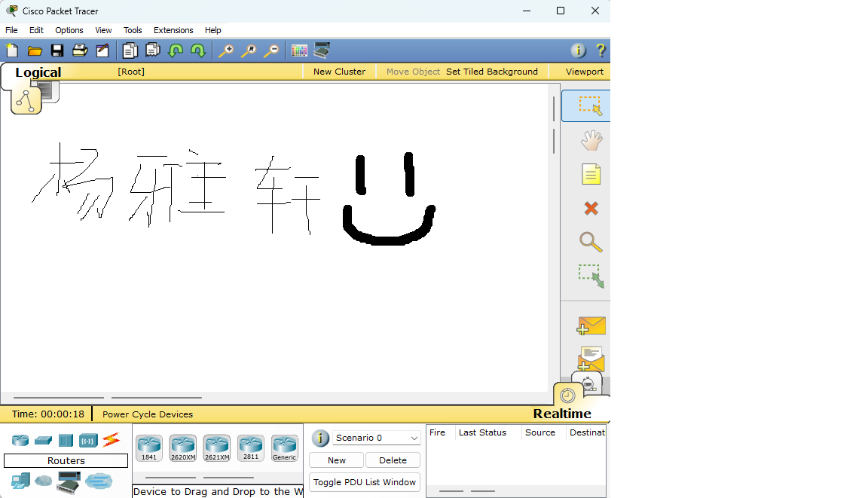Undo the last action

[x=176, y=51]
